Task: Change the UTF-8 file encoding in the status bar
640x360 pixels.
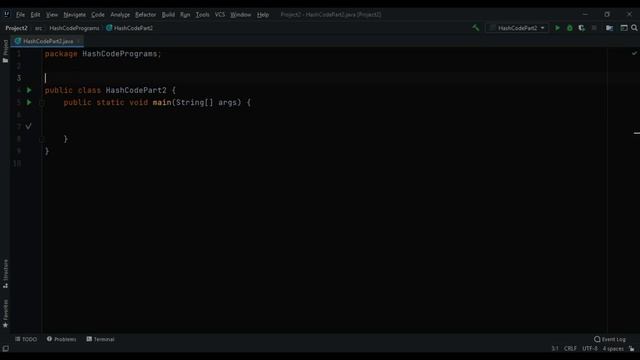Action: pyautogui.click(x=590, y=349)
